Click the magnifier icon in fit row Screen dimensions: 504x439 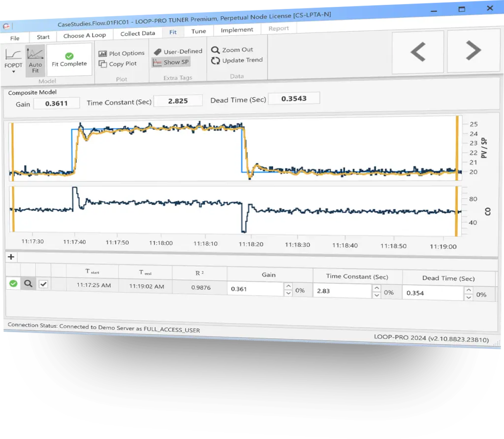pos(28,283)
